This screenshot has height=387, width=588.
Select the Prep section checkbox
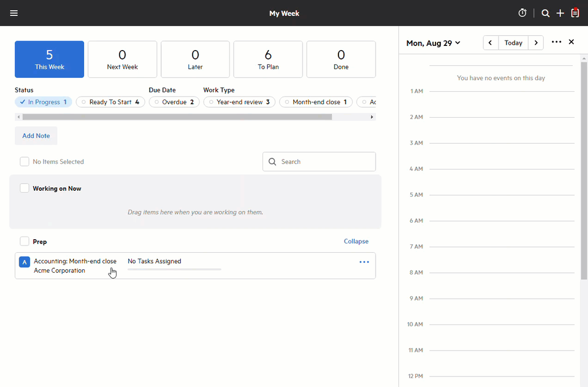point(25,242)
